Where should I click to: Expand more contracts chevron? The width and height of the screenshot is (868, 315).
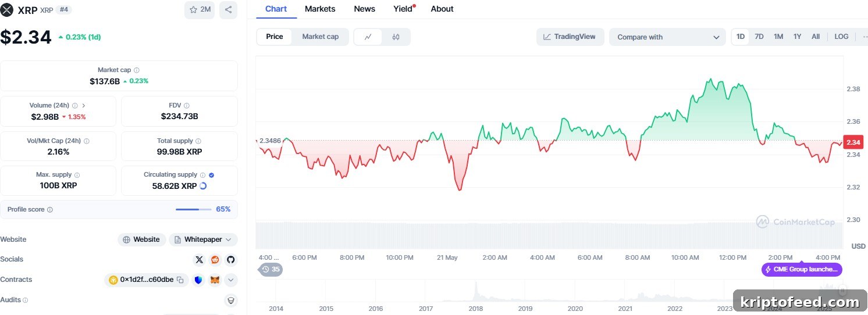point(231,280)
